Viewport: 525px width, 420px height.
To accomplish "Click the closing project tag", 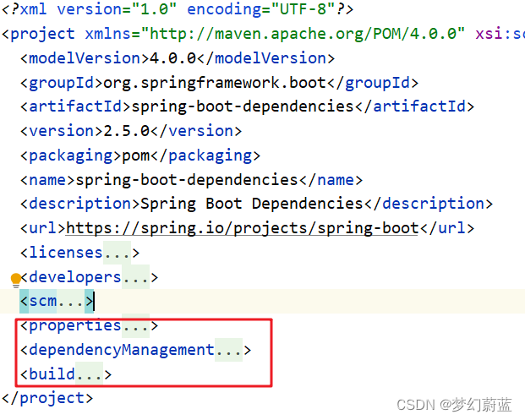I will tap(47, 398).
